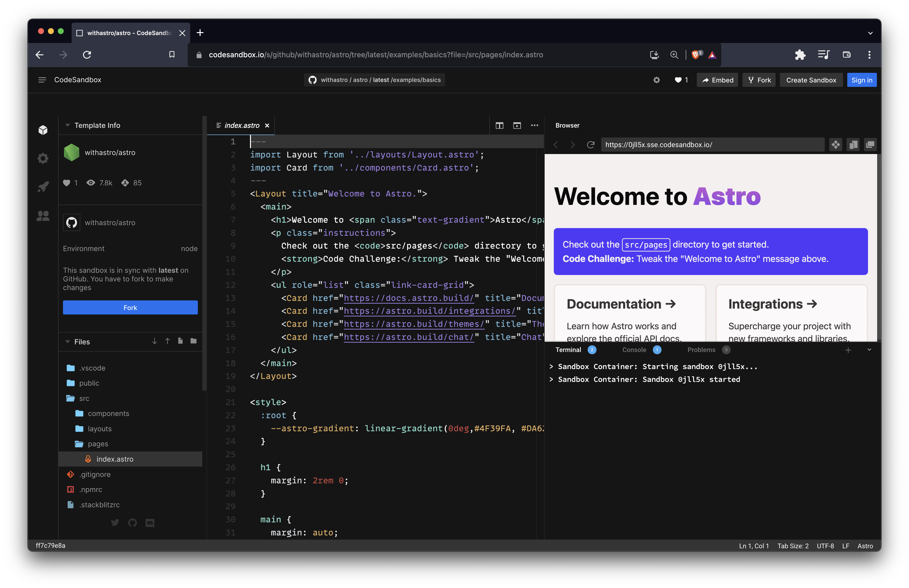Collapse the terminal panel chevron
The width and height of the screenshot is (909, 588).
pos(869,350)
